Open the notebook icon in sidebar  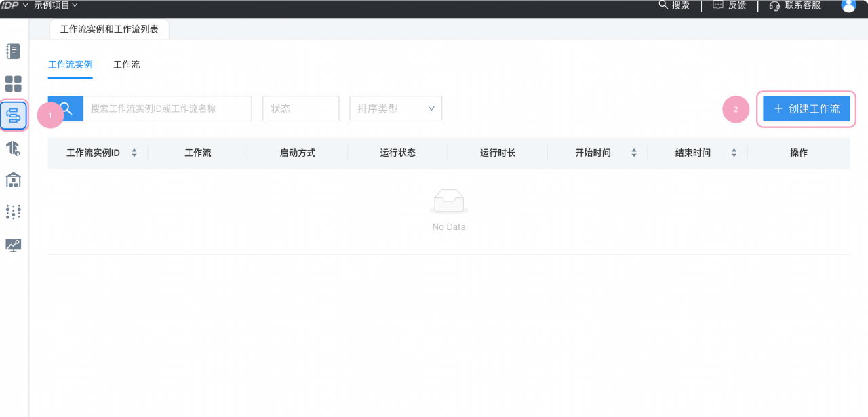coord(14,51)
